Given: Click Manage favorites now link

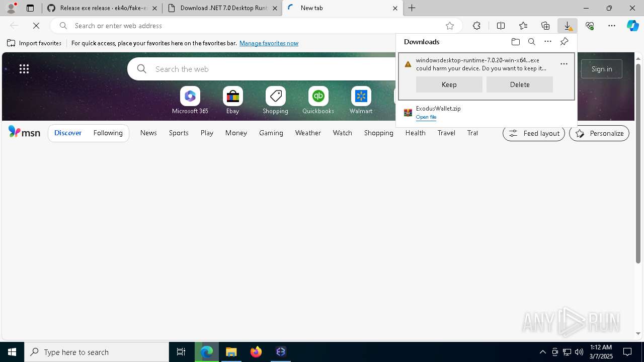Looking at the screenshot, I should point(269,43).
